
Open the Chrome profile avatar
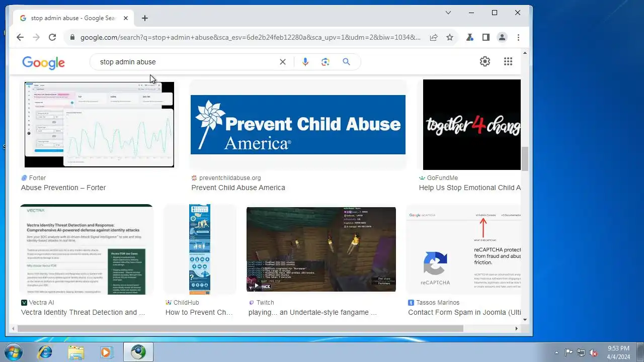click(x=502, y=37)
